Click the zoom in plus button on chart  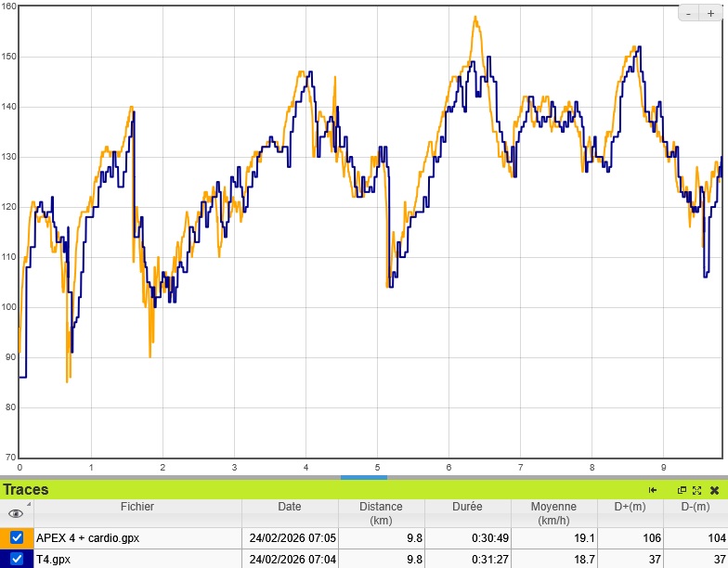coord(711,13)
